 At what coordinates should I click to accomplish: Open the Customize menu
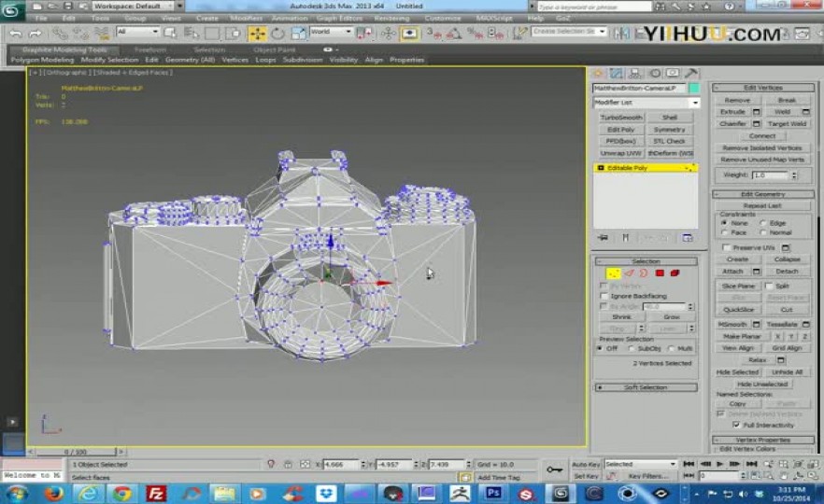point(443,19)
